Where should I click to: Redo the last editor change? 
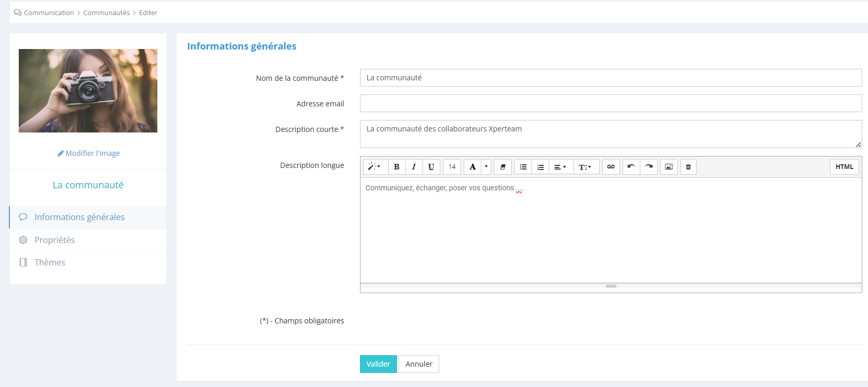pos(649,167)
